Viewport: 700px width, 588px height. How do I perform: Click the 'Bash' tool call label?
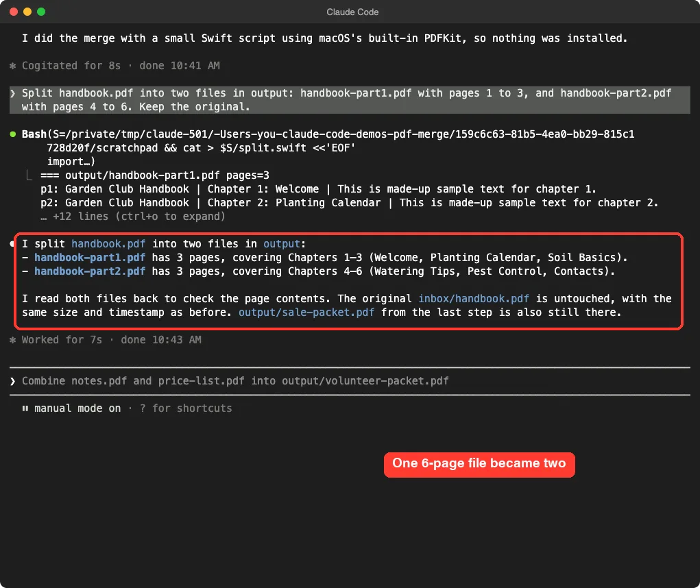click(x=34, y=134)
